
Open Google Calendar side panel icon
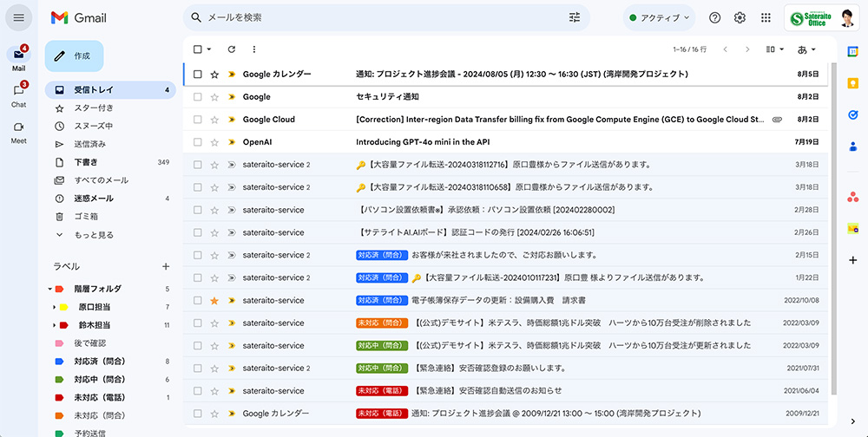[x=852, y=51]
